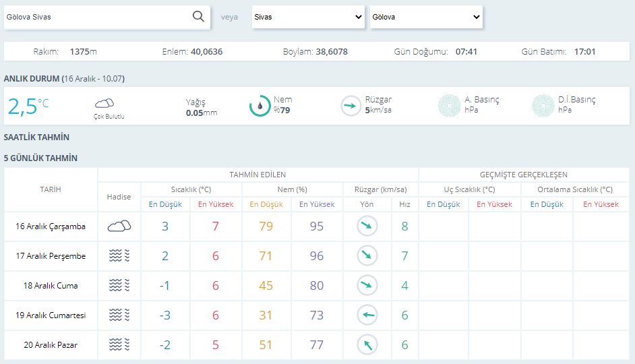Click the cloudy weather icon for 16 Aralık
635x364 pixels.
(119, 226)
